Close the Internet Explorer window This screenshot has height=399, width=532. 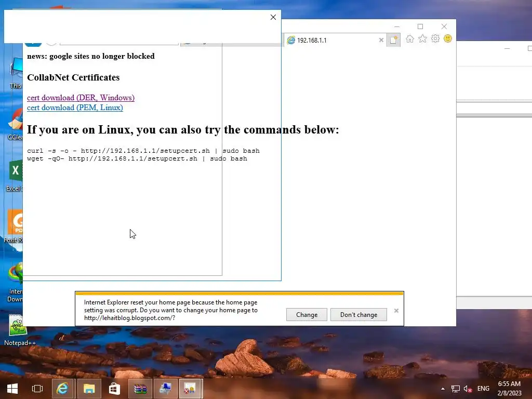[444, 26]
